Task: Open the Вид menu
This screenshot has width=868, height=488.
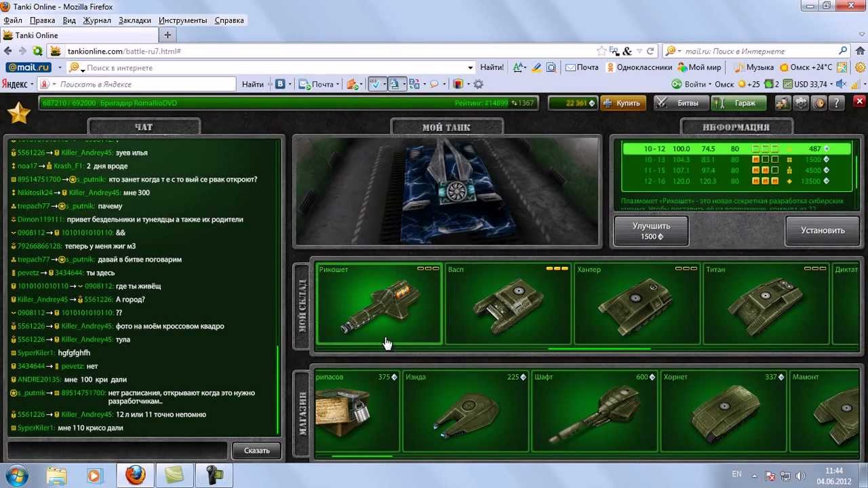Action: coord(69,20)
